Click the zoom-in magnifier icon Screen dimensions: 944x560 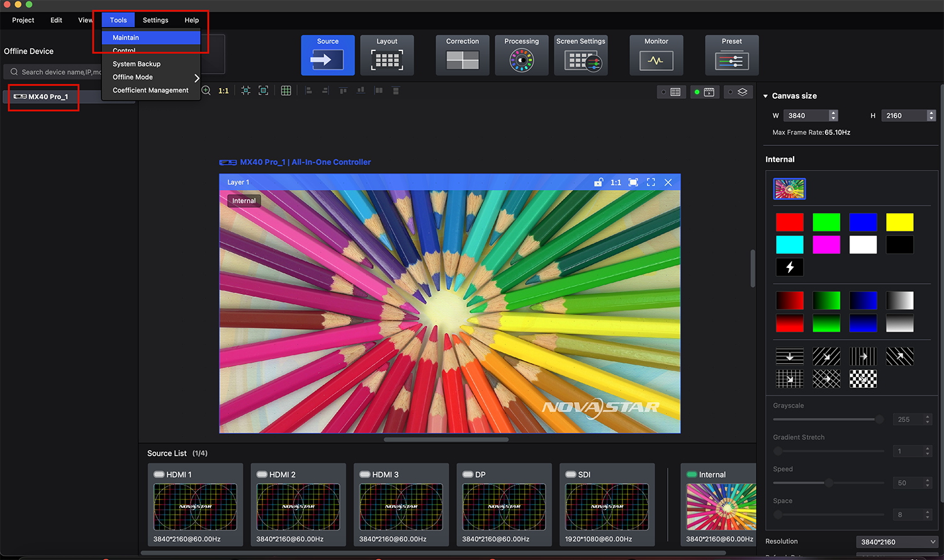point(206,91)
